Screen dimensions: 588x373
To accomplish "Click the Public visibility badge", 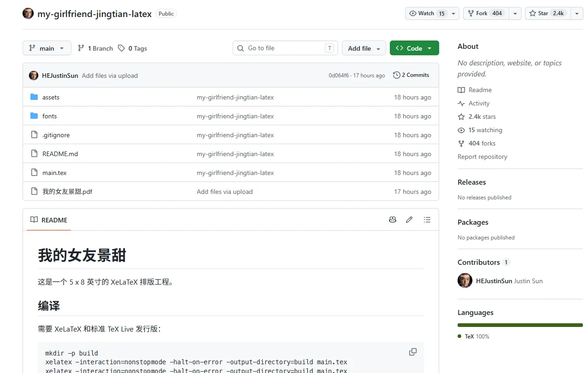I will click(166, 14).
